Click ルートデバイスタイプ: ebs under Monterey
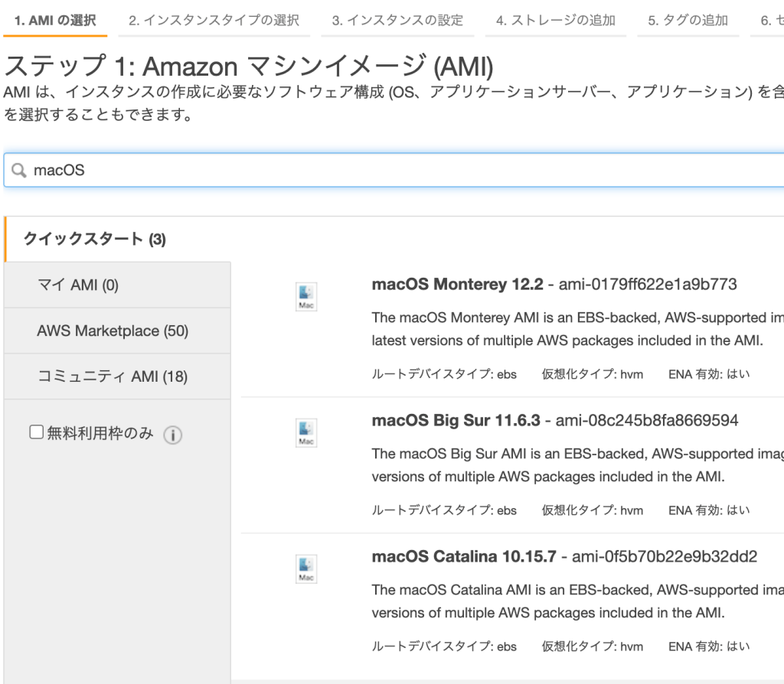 click(444, 374)
